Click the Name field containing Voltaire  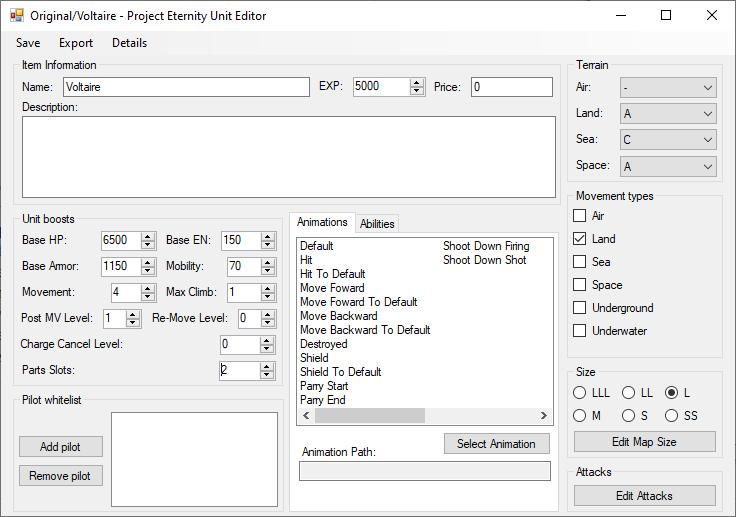pos(186,87)
